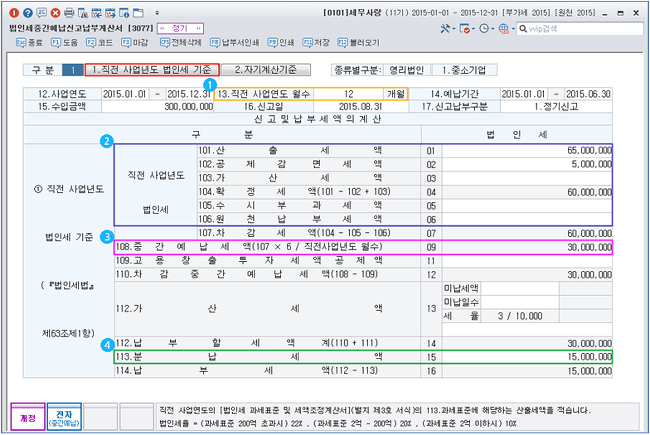Click the calendar previous-arrow icon
This screenshot has width=650, height=435.
[x=97, y=13]
